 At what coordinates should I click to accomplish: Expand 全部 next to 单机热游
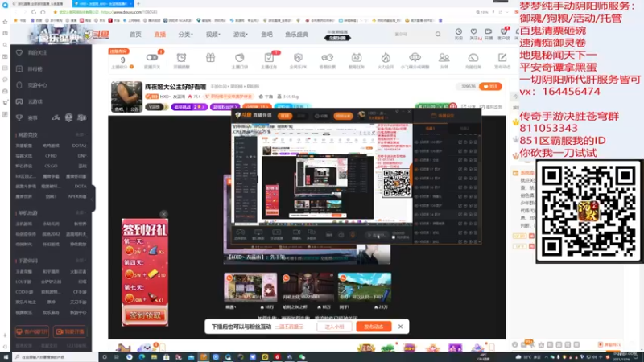80,213
